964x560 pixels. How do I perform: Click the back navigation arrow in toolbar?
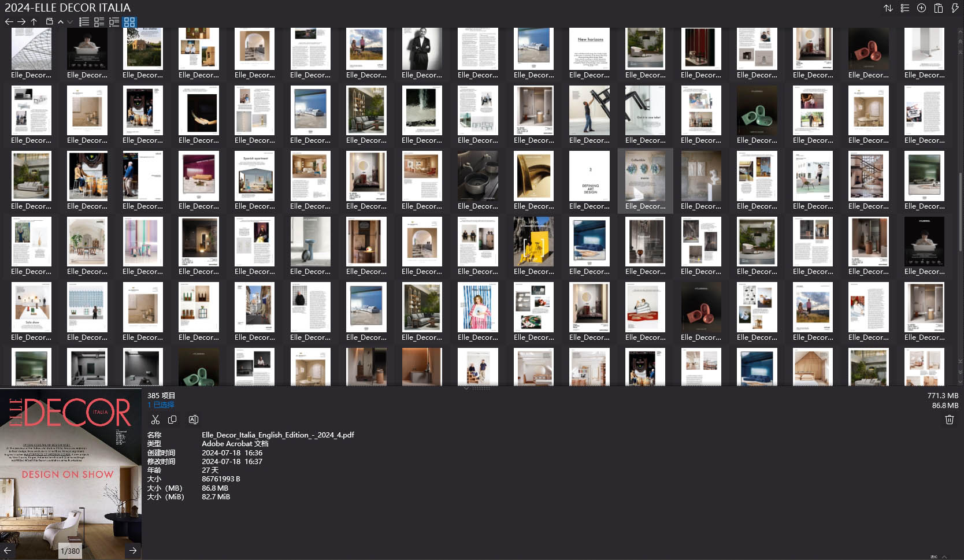pos(9,22)
